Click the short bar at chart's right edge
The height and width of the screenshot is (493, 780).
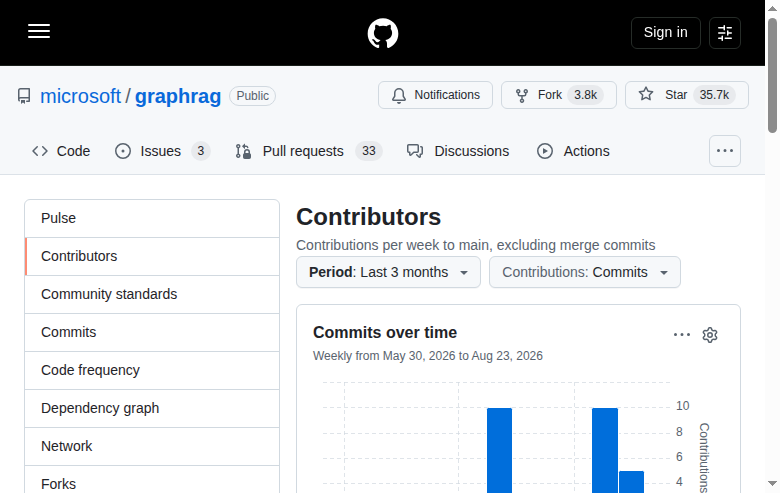pyautogui.click(x=631, y=482)
